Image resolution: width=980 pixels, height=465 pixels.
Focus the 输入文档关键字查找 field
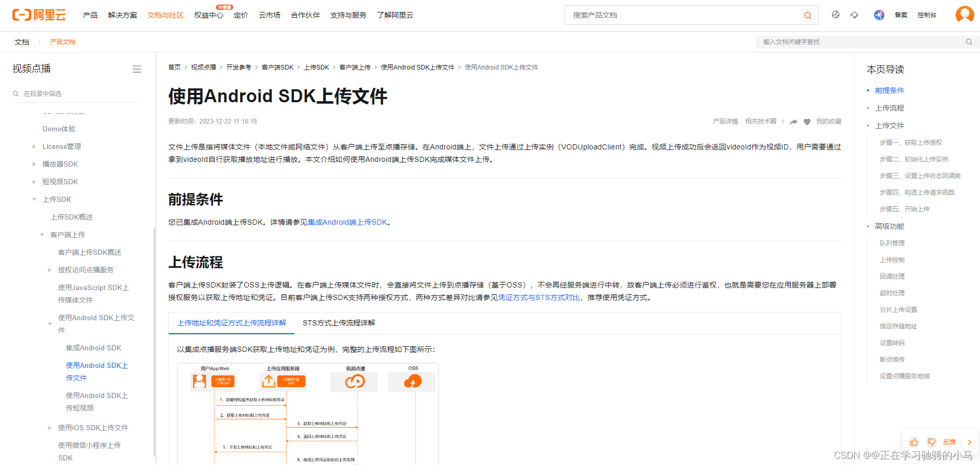click(x=860, y=42)
